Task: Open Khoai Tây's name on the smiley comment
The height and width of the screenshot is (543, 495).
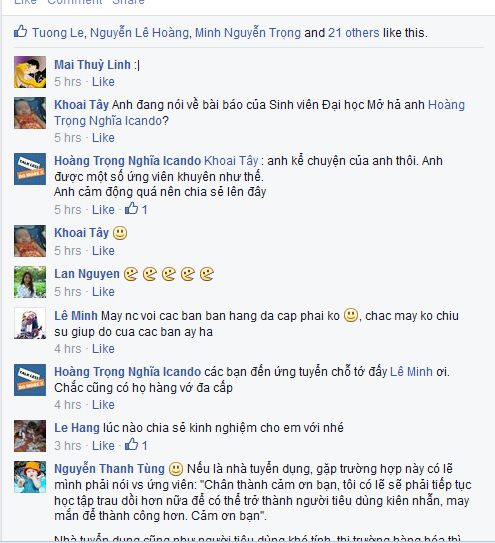Action: (x=82, y=232)
